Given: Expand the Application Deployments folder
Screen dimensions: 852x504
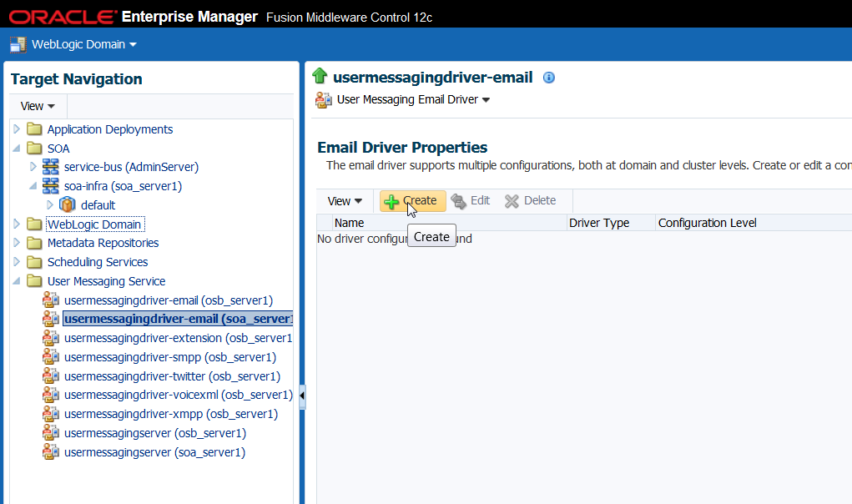Looking at the screenshot, I should (17, 129).
